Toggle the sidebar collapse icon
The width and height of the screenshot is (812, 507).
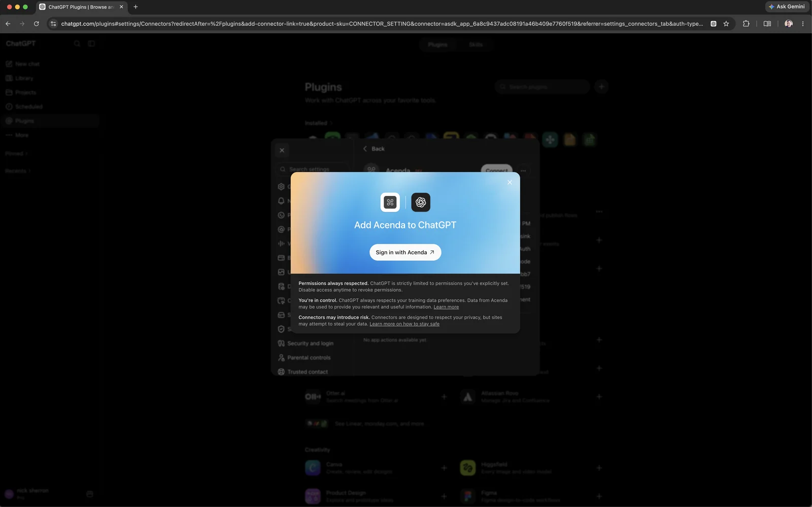(91, 44)
